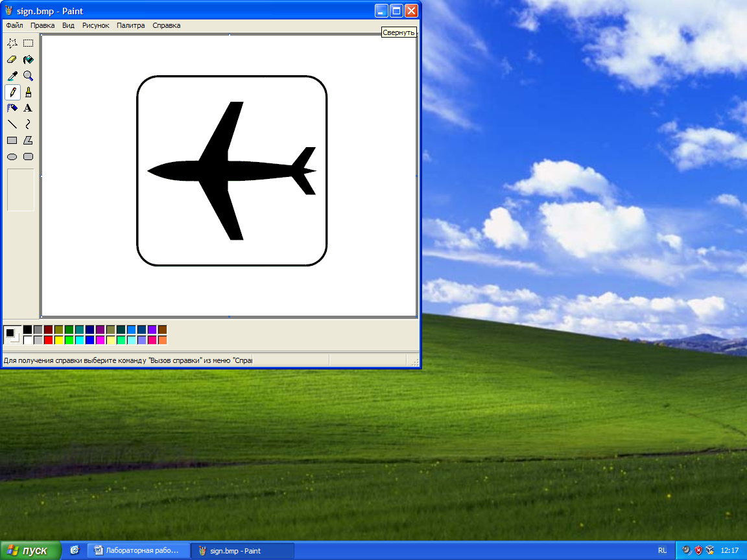Click the leftmost system tray icon
747x560 pixels.
687,550
